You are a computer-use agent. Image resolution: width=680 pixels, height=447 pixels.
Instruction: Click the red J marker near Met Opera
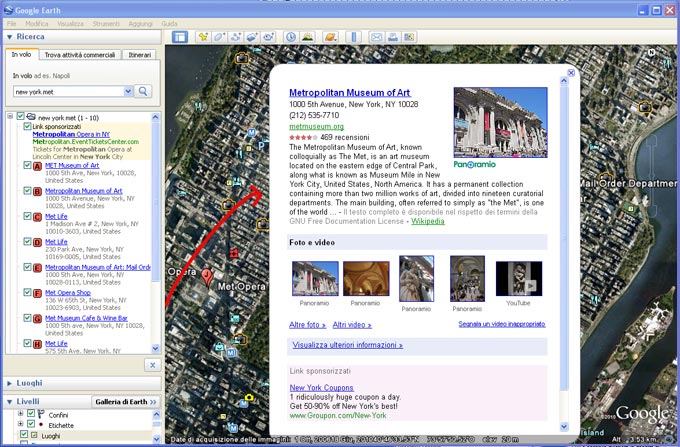tap(208, 277)
